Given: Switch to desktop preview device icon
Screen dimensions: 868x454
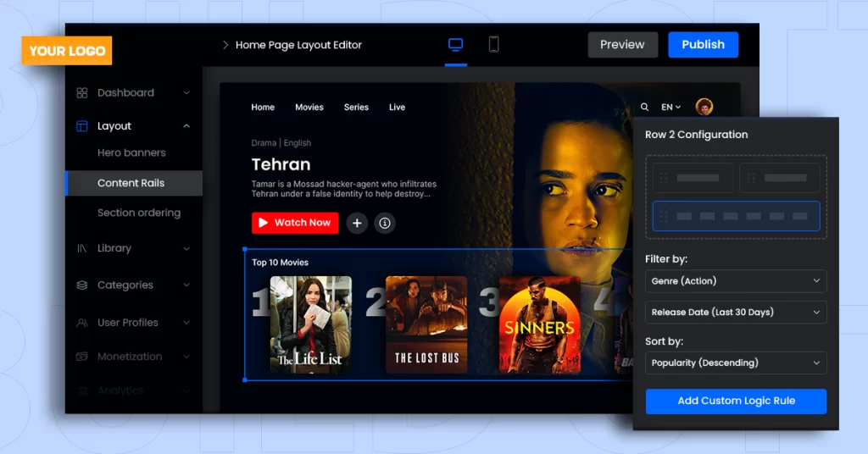Looking at the screenshot, I should 455,44.
